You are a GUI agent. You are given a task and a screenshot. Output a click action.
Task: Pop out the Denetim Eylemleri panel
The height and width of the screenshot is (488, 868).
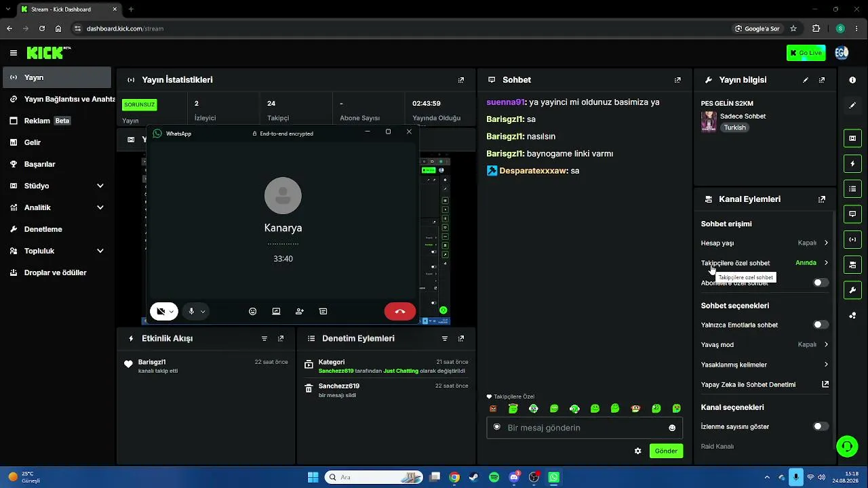[461, 338]
